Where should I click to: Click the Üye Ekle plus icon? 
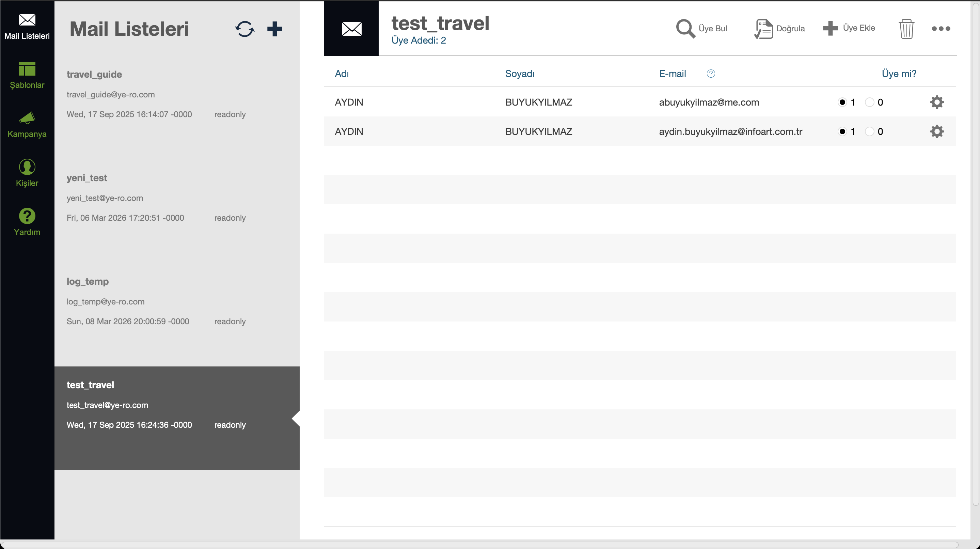point(830,29)
